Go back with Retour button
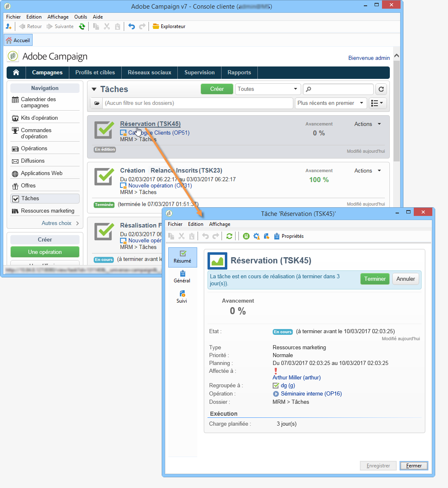Screen dimensions: 448x488 31,26
